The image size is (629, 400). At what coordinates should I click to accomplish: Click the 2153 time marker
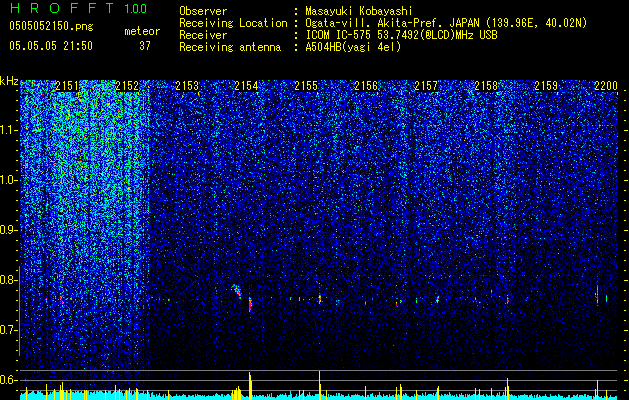pos(187,86)
